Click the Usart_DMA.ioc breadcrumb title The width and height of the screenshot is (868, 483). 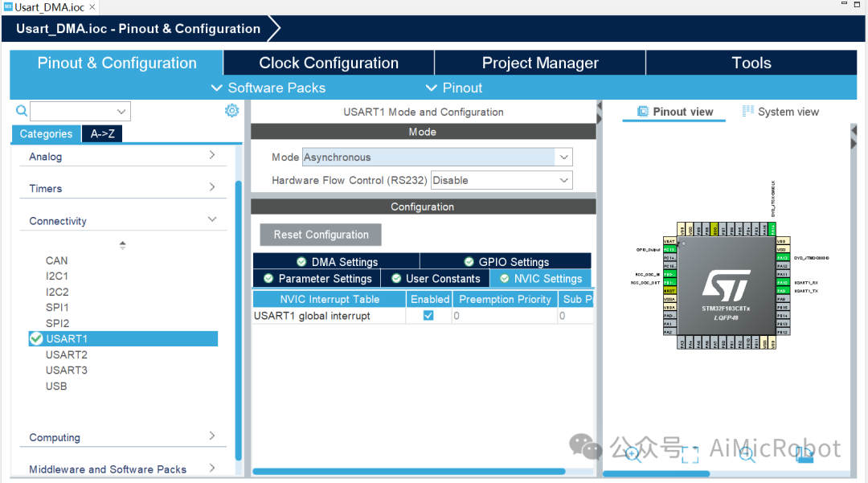pyautogui.click(x=138, y=29)
